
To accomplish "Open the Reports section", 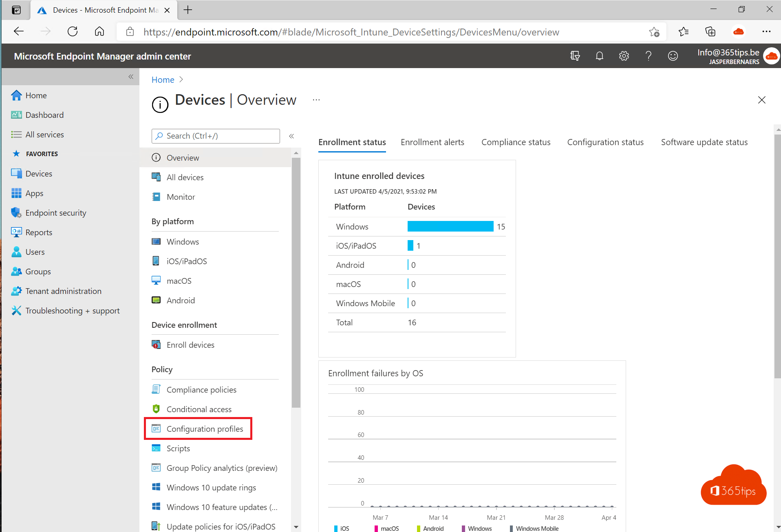I will [x=39, y=232].
